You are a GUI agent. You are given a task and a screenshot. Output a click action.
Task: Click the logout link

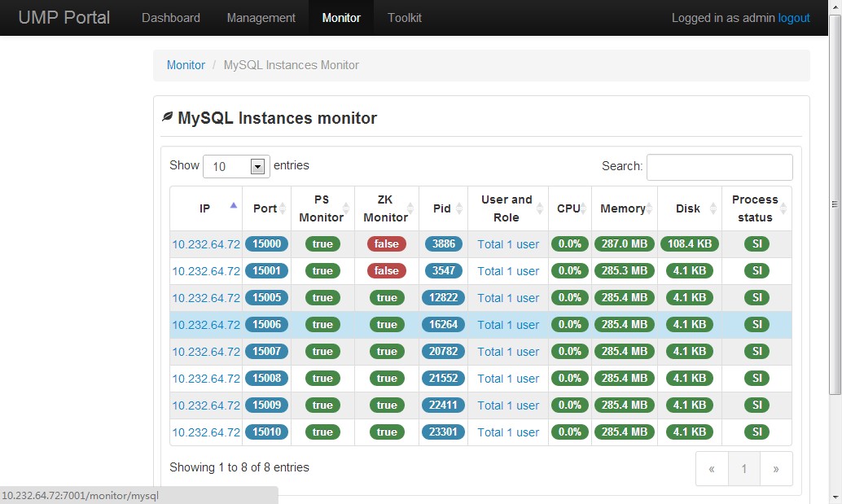pos(794,18)
